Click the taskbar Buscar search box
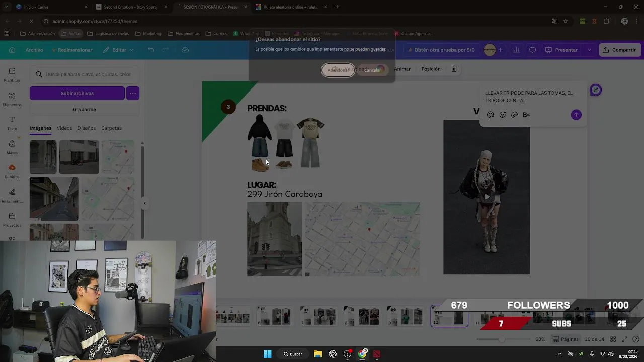The width and height of the screenshot is (644, 362). (293, 354)
